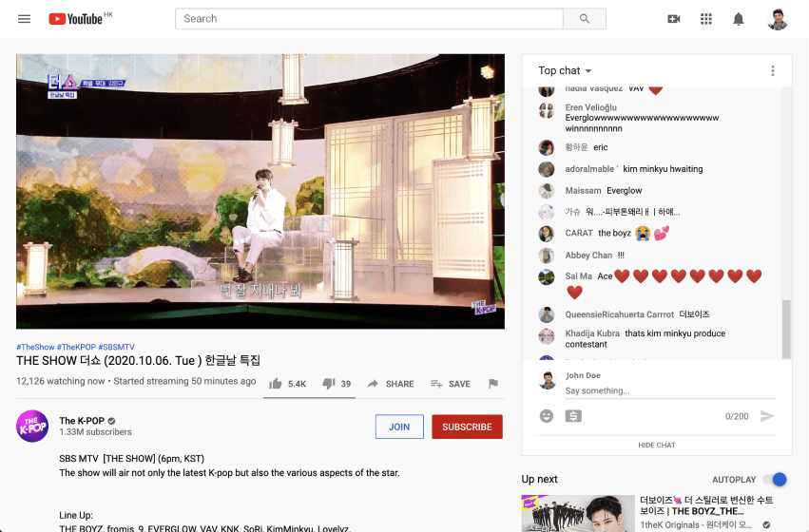Open the create video camera icon
The image size is (809, 532).
coord(673,19)
